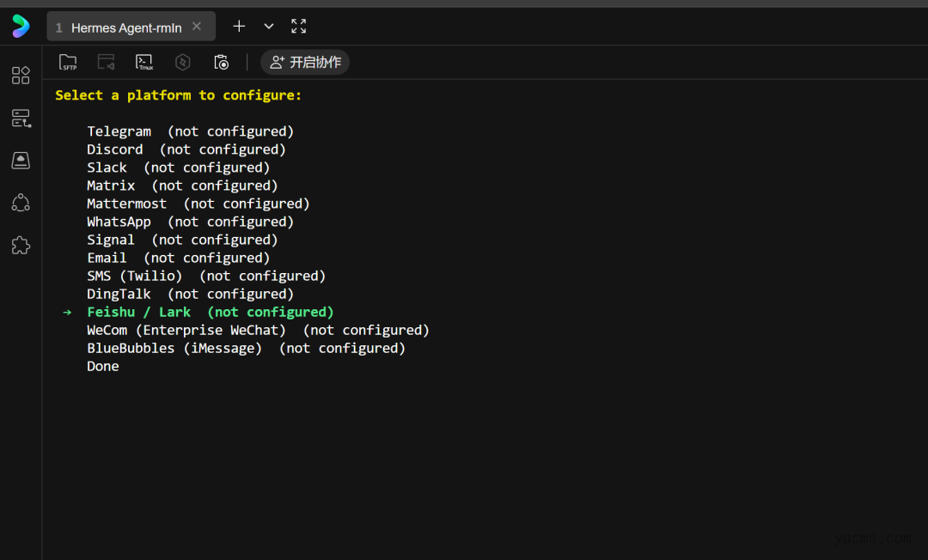
Task: Choose Done at the list bottom
Action: tap(103, 366)
